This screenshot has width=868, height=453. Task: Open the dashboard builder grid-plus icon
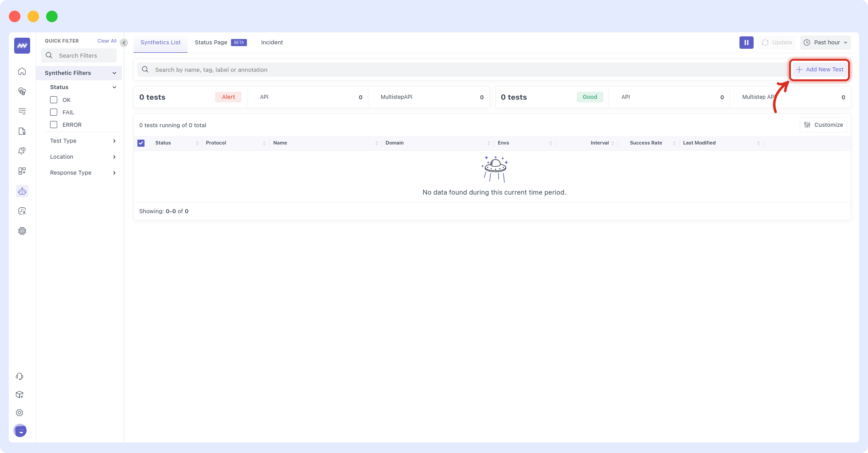click(22, 171)
